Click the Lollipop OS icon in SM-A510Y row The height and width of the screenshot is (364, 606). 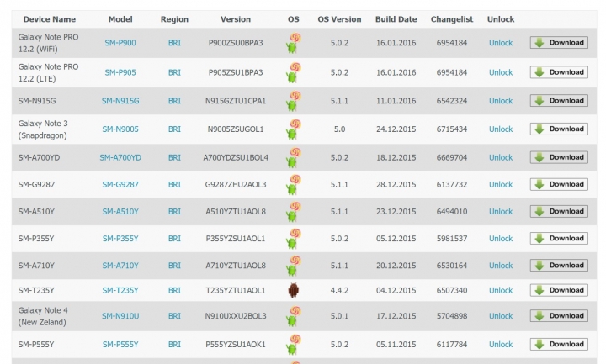tap(294, 212)
